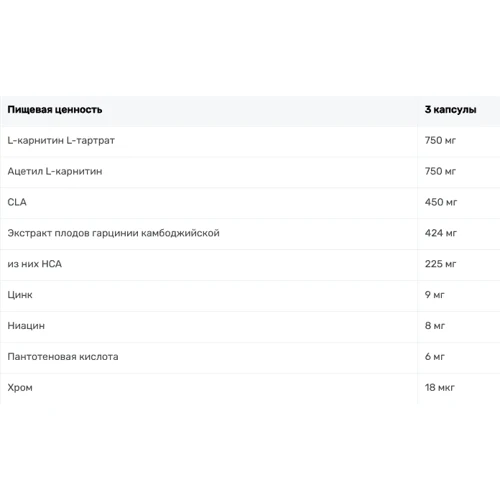
Task: Click the 'Ниацин' ingredient label
Action: (x=26, y=326)
